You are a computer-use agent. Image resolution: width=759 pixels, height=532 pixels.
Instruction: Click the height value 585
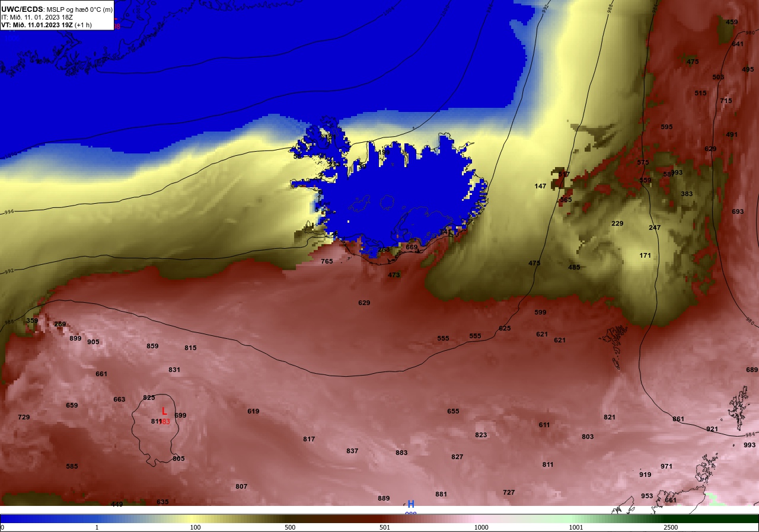(x=72, y=466)
